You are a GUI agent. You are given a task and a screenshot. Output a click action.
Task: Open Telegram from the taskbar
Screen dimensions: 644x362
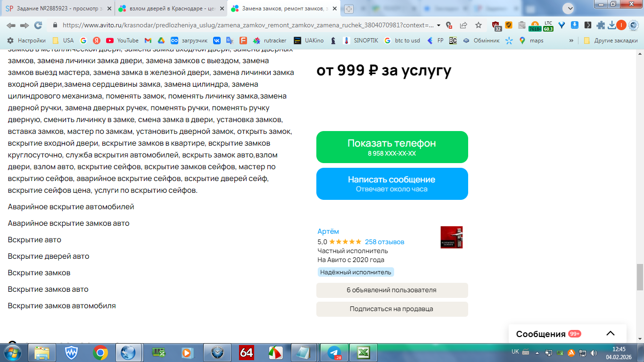335,353
